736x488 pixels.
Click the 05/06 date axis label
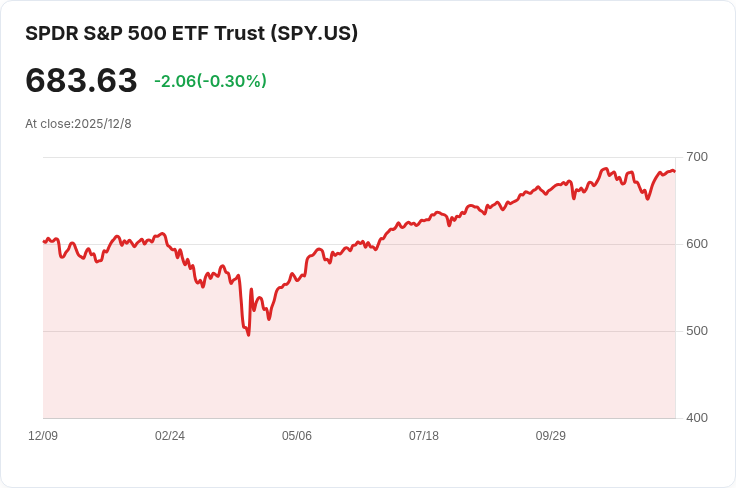tap(297, 436)
